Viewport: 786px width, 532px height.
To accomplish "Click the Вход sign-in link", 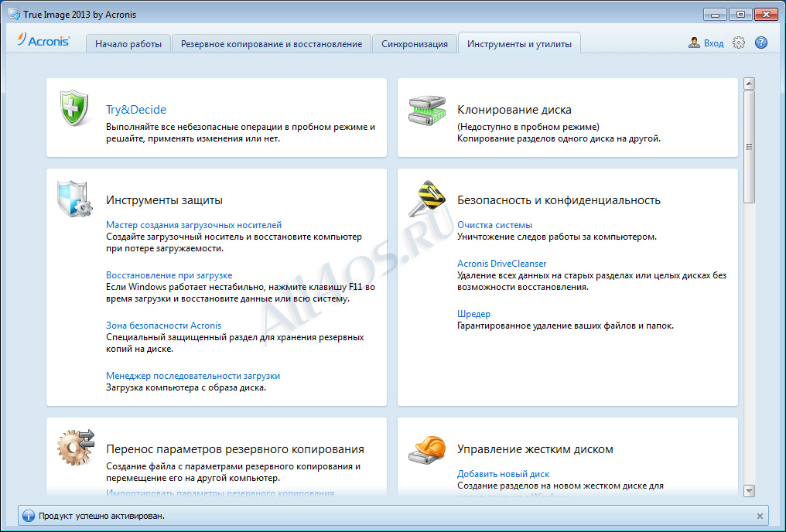I will point(713,43).
